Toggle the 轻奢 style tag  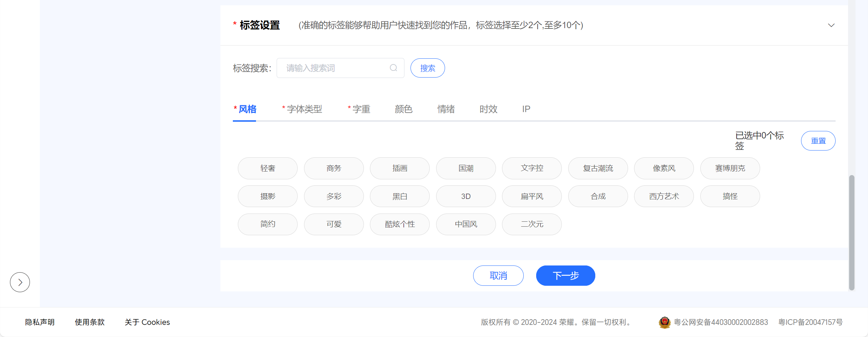[x=267, y=168]
